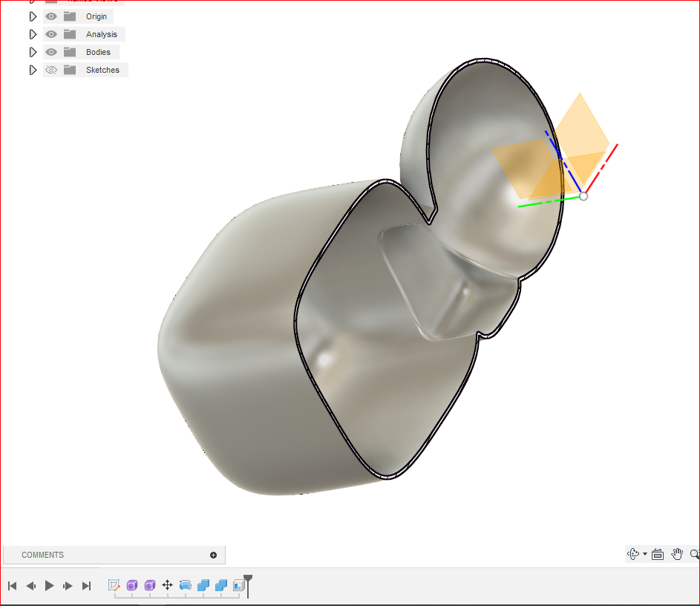The height and width of the screenshot is (606, 700).
Task: Click the Analysis label in browser
Action: pos(102,34)
